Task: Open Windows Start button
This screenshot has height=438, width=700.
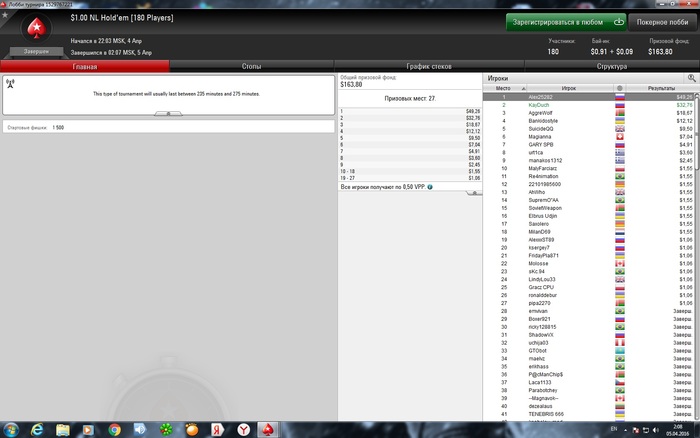Action: point(10,430)
